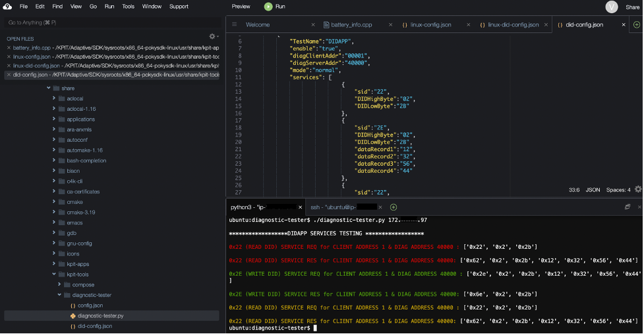Click the editor status bar gear icon
The height and width of the screenshot is (334, 644).
[637, 189]
